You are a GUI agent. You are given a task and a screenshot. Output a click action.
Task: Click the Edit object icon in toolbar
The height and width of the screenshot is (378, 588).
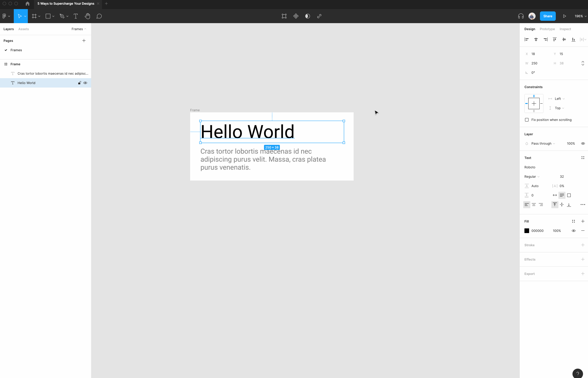(x=284, y=16)
